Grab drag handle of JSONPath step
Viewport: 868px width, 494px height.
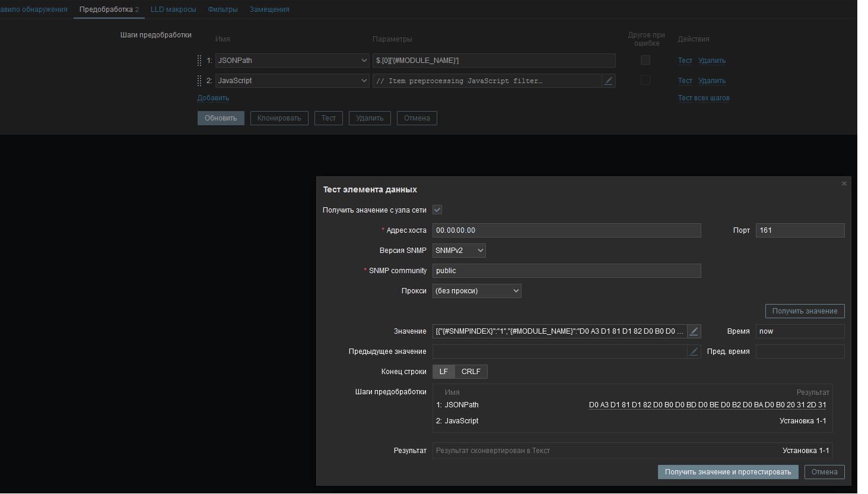point(199,61)
